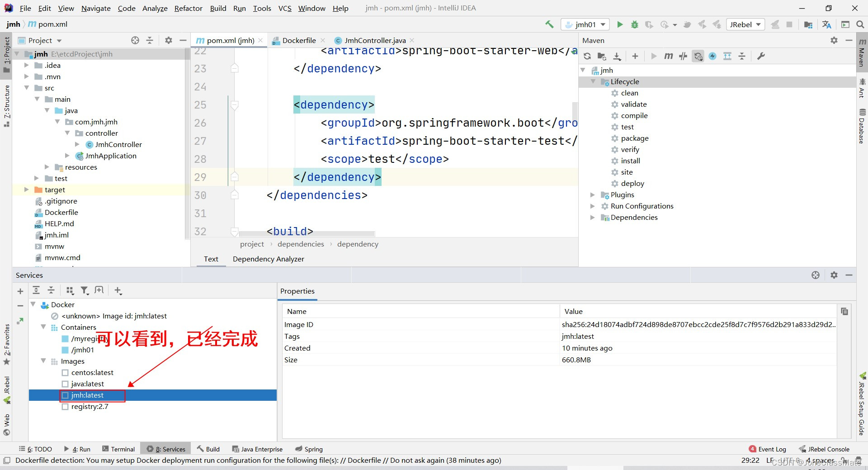
Task: Open Services panel gear options
Action: click(x=834, y=275)
